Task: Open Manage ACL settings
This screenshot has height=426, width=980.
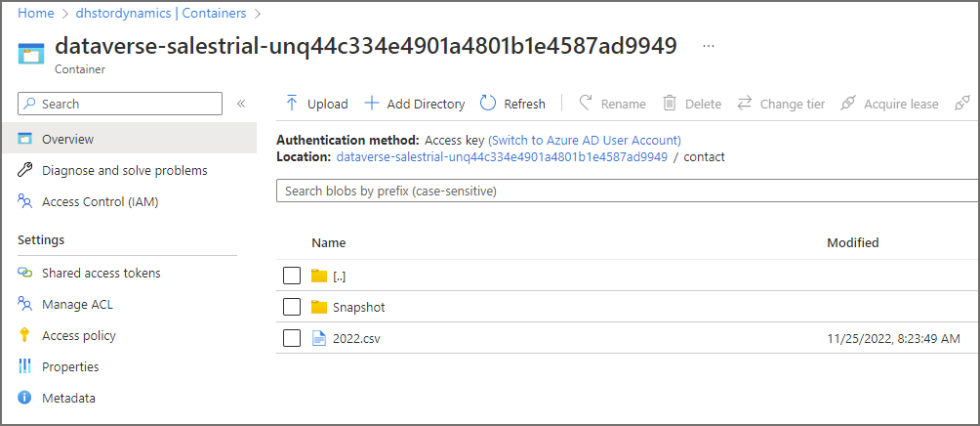Action: [x=77, y=304]
